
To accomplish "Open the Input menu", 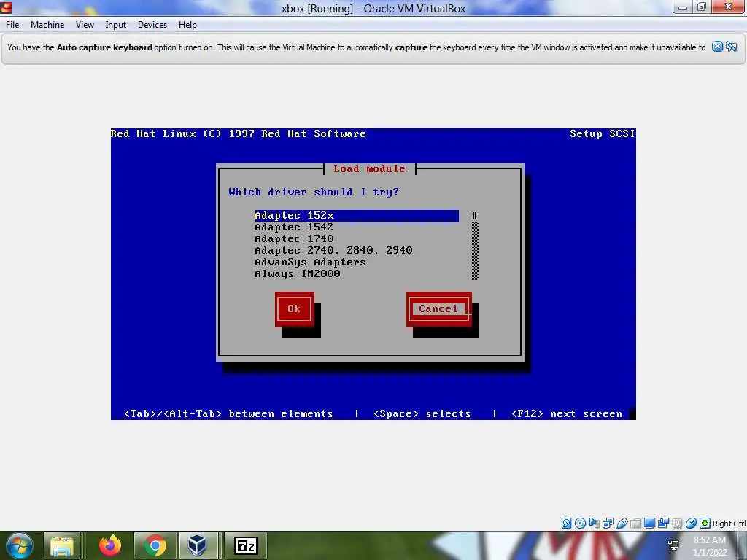I will point(116,25).
